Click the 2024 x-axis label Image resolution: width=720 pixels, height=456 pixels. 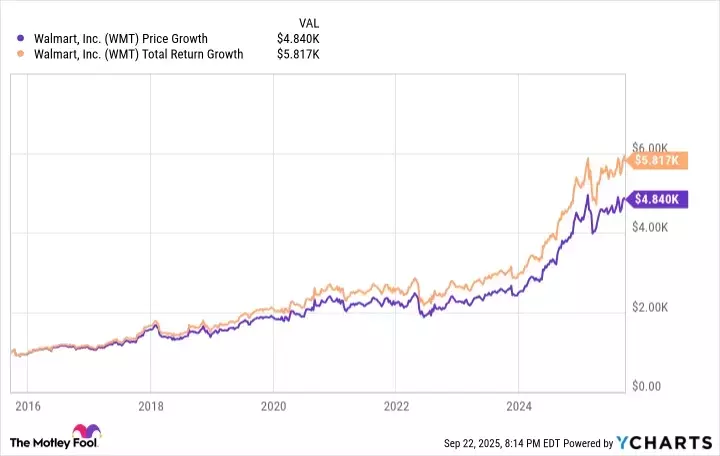[519, 408]
